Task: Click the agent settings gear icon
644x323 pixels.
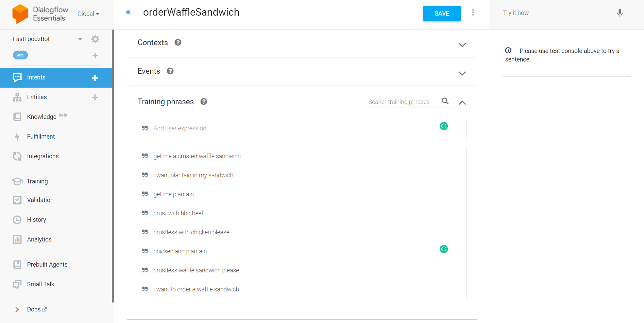Action: point(95,39)
